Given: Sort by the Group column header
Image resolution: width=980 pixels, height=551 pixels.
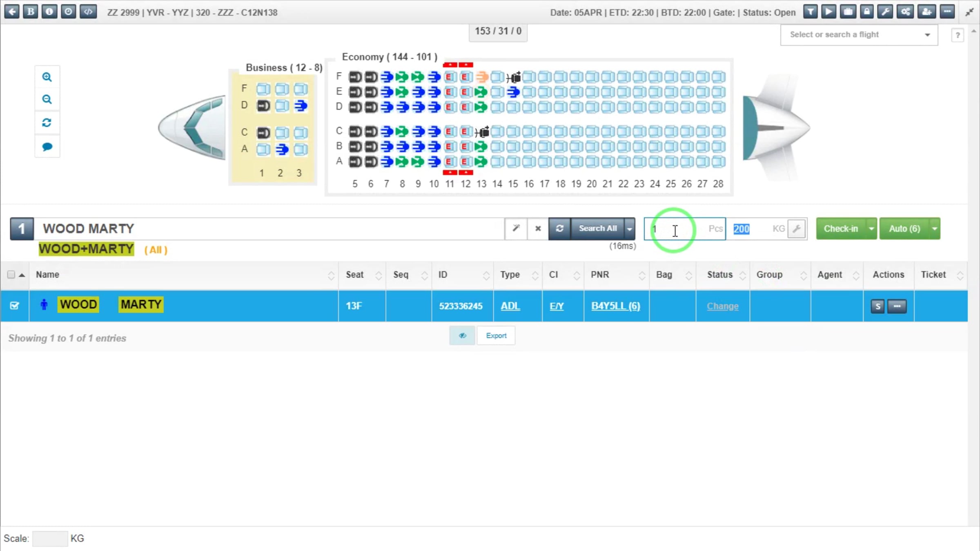Looking at the screenshot, I should [780, 275].
